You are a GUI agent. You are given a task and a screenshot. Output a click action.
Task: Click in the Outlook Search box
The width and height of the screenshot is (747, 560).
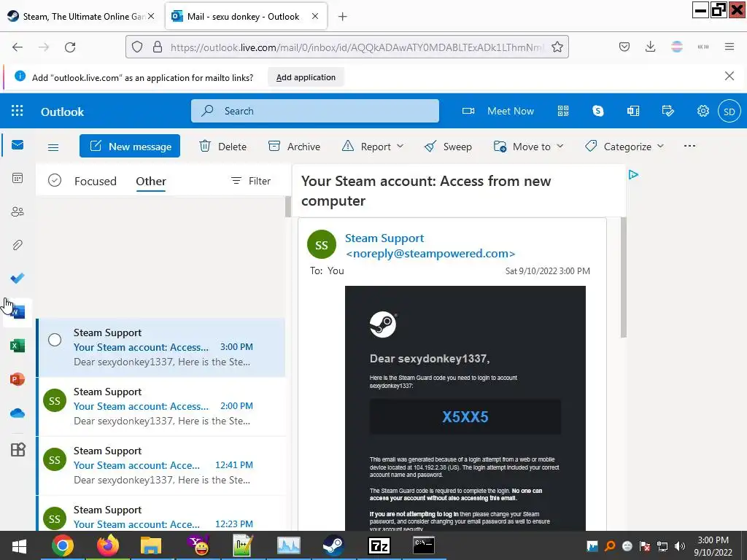click(x=315, y=111)
